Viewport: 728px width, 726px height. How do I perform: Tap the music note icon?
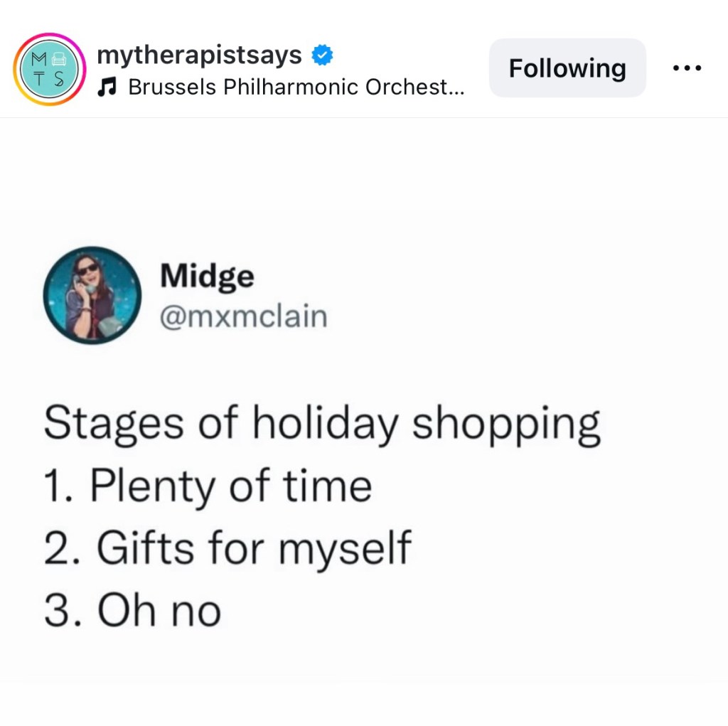click(x=107, y=87)
